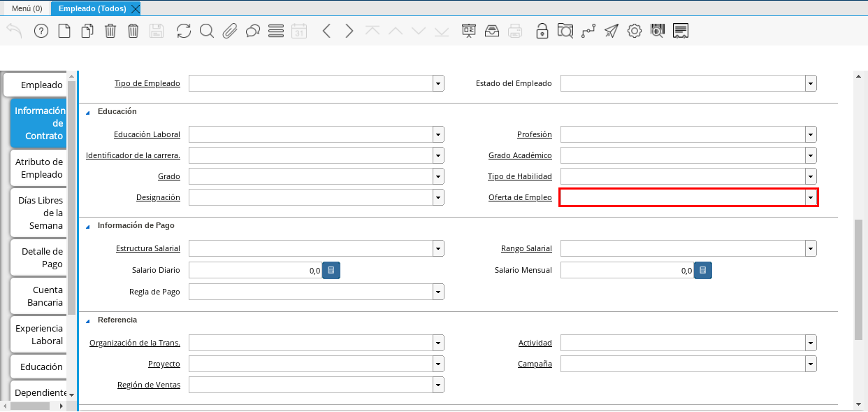
Task: Click the padlock icon in toolbar
Action: coord(542,31)
